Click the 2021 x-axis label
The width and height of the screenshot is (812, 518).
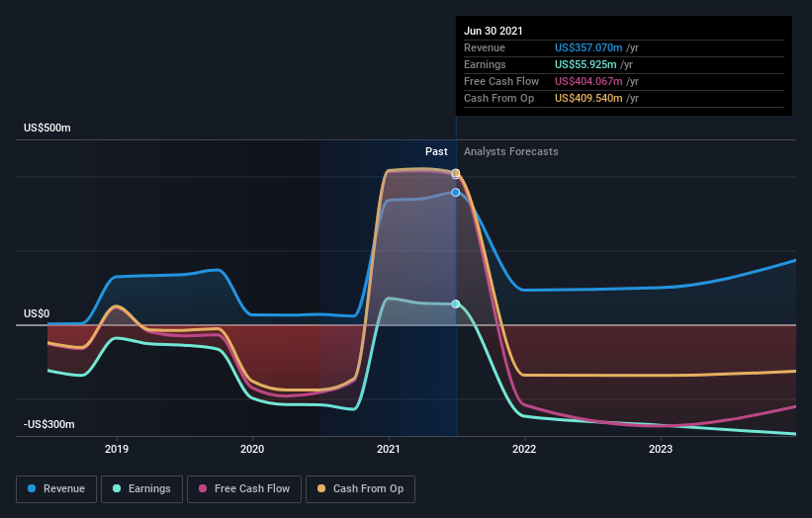tap(389, 449)
